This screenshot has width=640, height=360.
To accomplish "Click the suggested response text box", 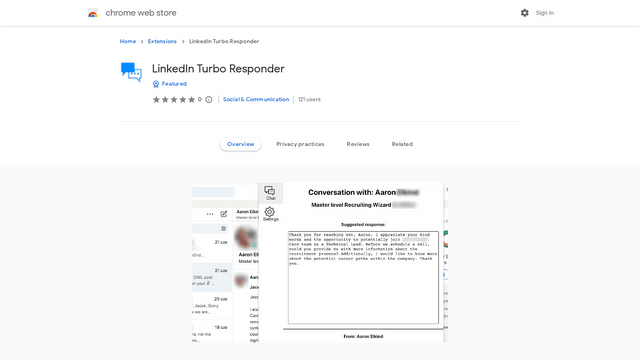I will [363, 277].
